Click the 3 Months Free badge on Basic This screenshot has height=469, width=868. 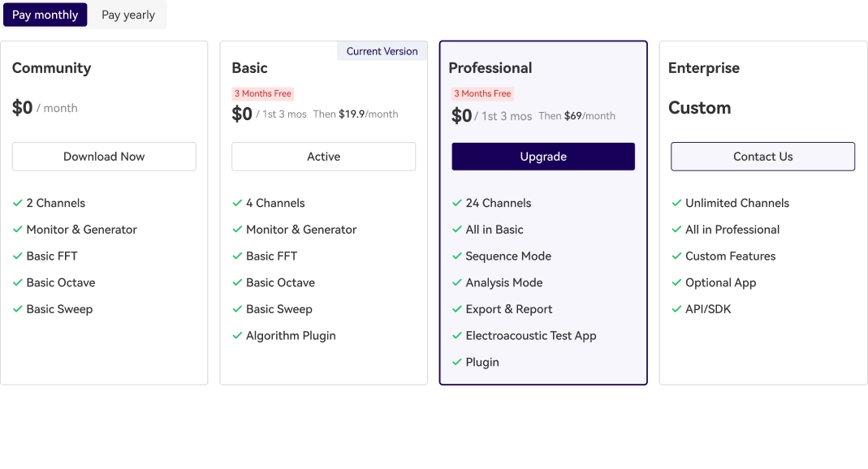tap(262, 93)
